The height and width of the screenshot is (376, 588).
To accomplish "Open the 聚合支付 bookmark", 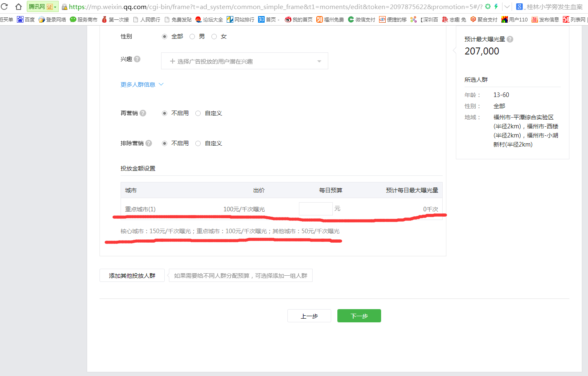I will pos(484,19).
